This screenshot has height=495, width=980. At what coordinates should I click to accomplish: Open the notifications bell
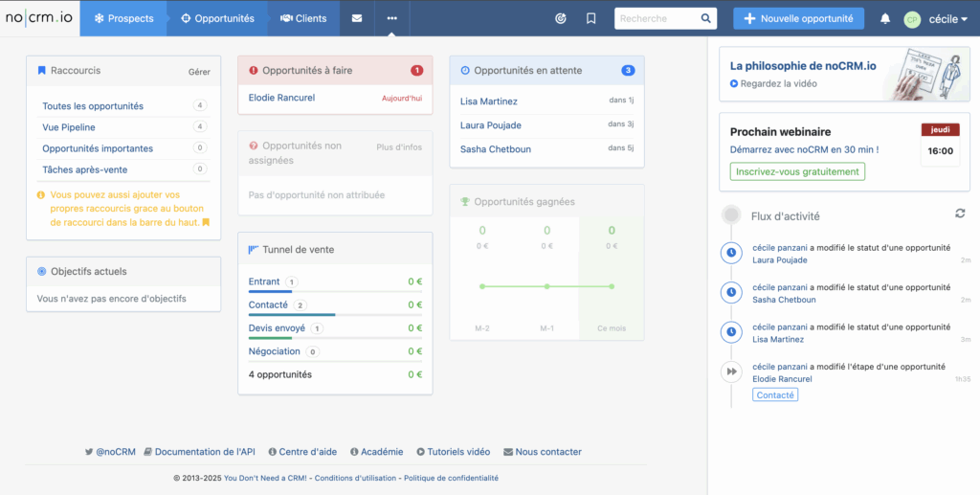click(x=885, y=18)
